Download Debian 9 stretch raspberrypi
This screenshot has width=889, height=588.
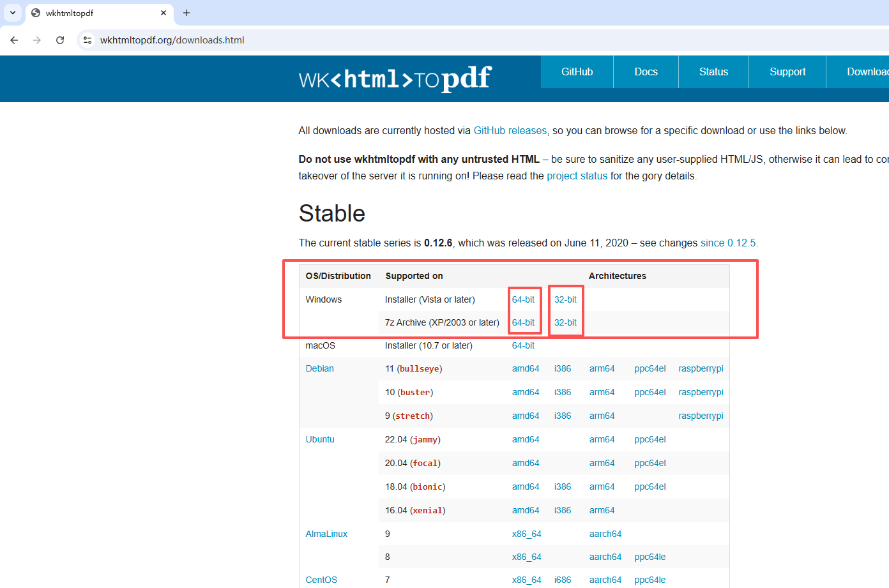[x=701, y=416]
